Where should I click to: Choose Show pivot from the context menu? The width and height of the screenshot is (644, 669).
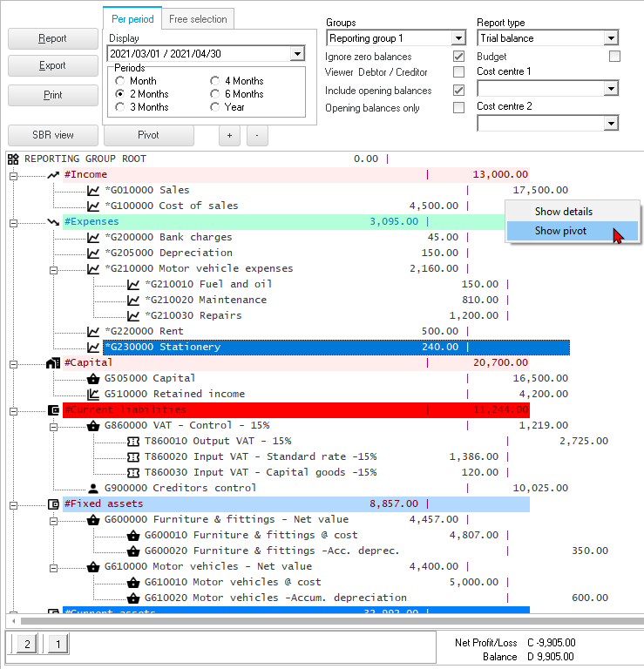click(x=560, y=231)
